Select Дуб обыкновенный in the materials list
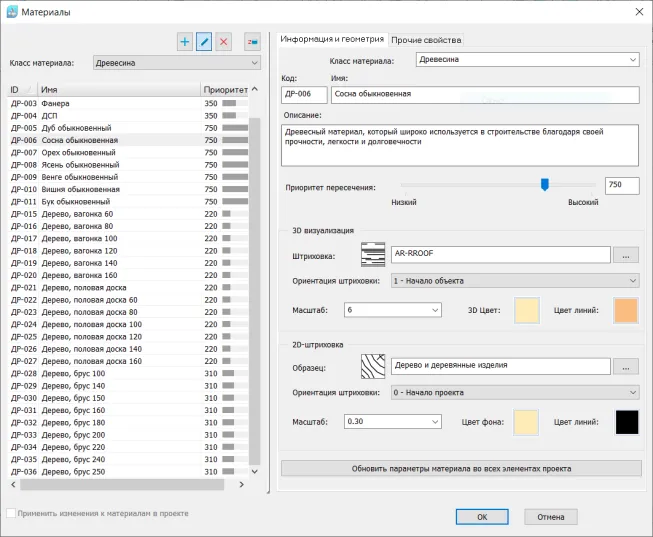653x537 pixels. 76,128
